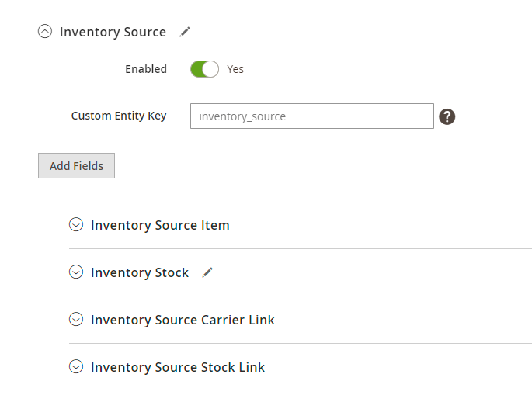Image resolution: width=532 pixels, height=395 pixels.
Task: Click the 'Enabled' field label
Action: coord(146,69)
